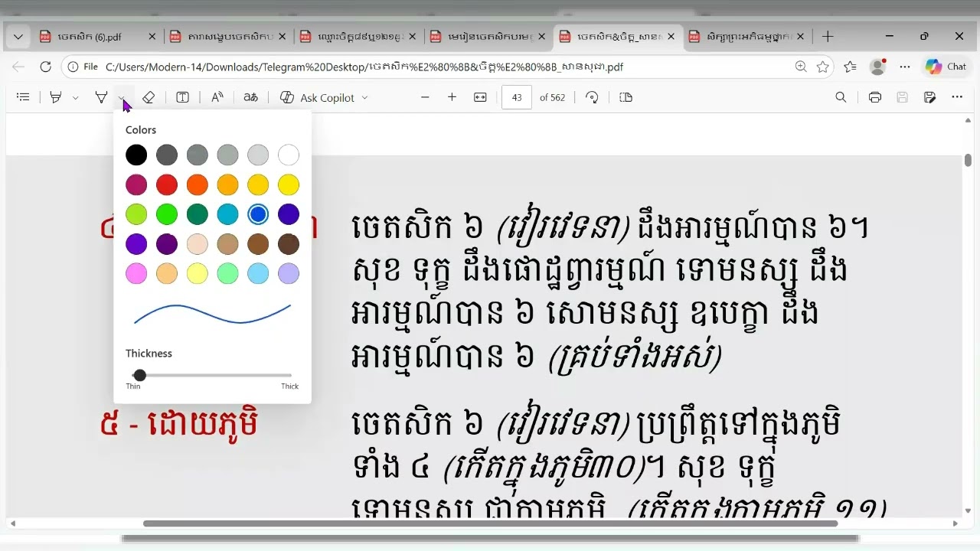The height and width of the screenshot is (551, 980).
Task: Pick the magenta crimson color swatch
Action: point(136,184)
